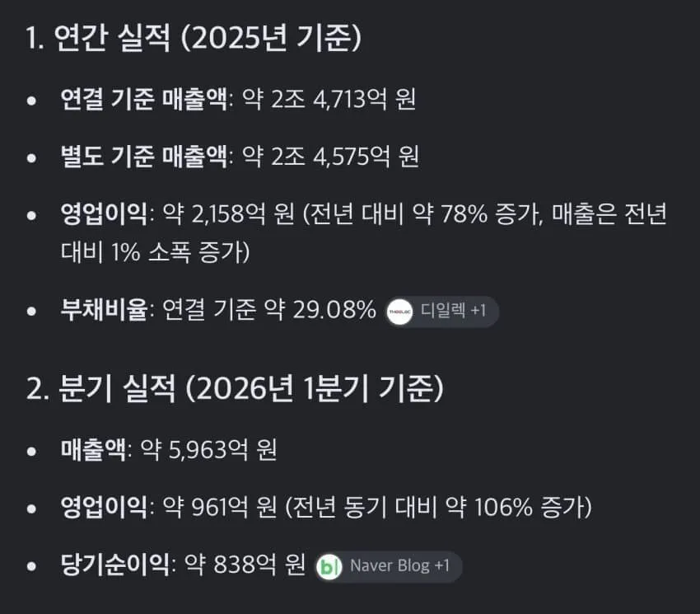Screen dimensions: 700x614
Task: Select the 분기 실적 (2026년 1분기 기준) heading
Action: click(x=235, y=388)
